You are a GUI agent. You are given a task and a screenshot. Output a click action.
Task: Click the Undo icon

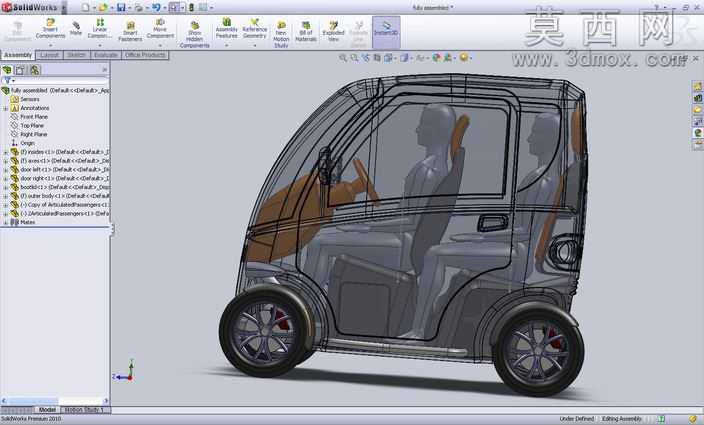coord(156,7)
